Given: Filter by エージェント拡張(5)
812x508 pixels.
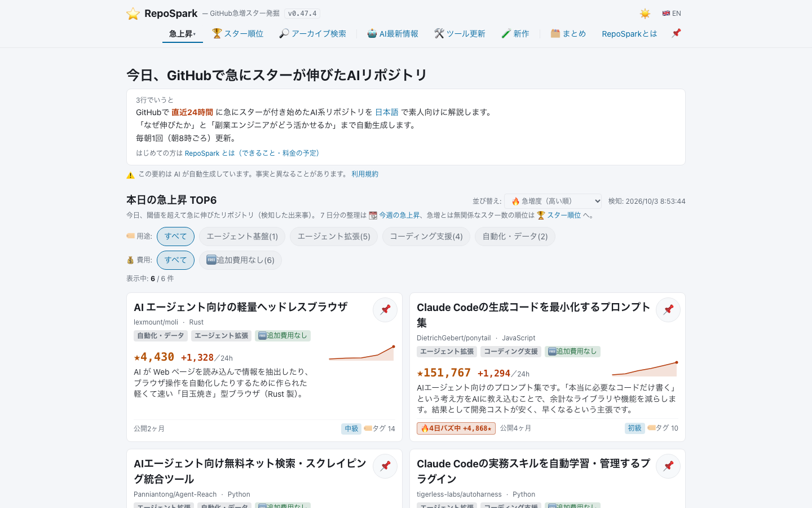Looking at the screenshot, I should click(x=334, y=237).
